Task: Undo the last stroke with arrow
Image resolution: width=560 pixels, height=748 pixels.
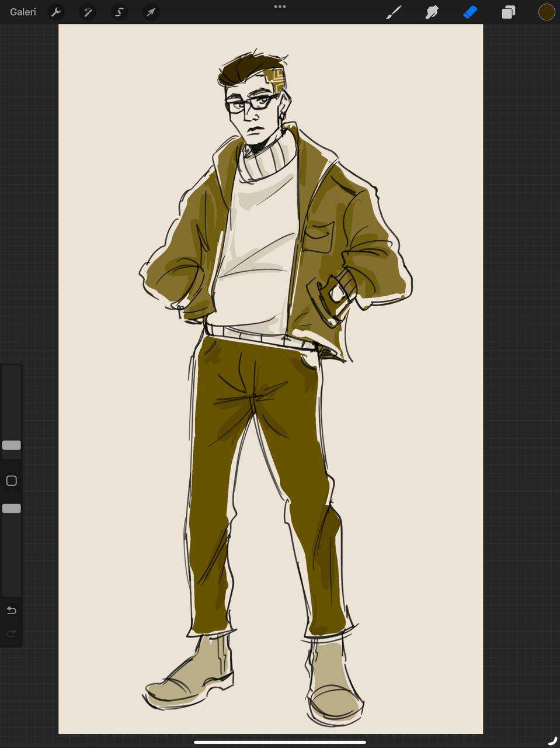Action: click(x=11, y=610)
